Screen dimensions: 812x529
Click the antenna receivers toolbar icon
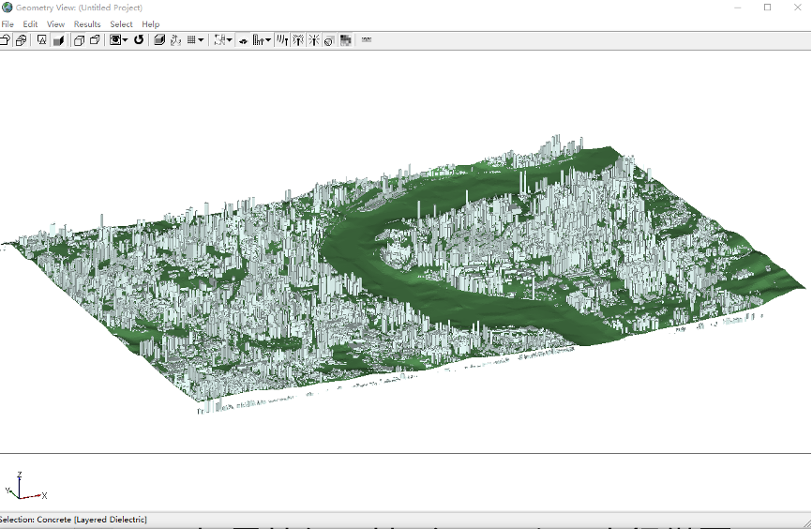tap(281, 40)
